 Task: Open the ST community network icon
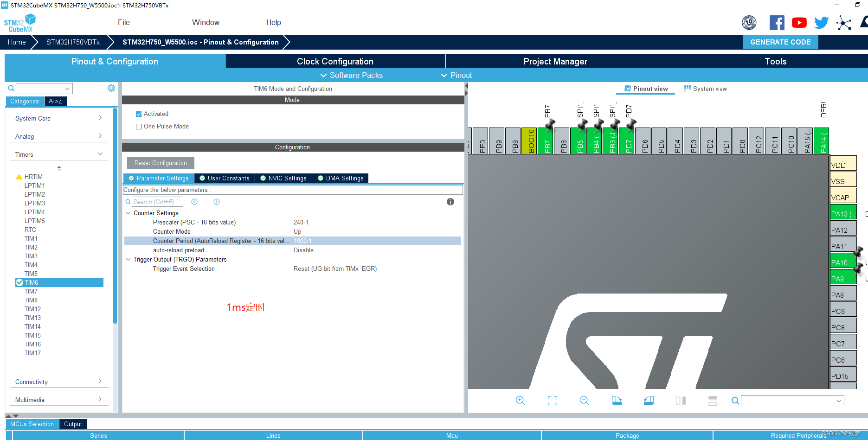[x=844, y=23]
